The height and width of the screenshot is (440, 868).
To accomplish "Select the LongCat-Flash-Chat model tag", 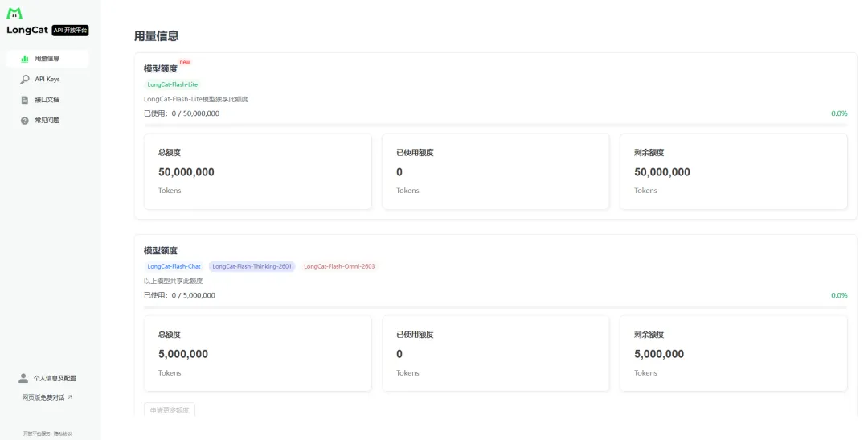I will [174, 266].
